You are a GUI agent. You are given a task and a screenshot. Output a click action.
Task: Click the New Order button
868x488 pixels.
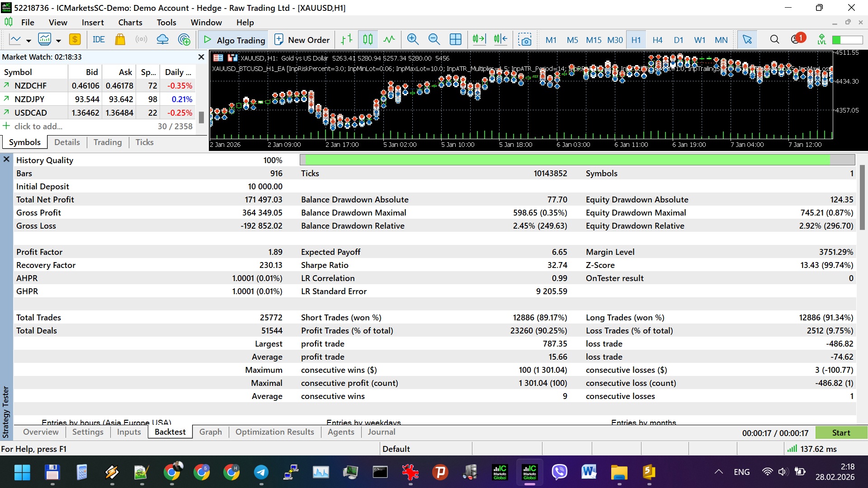302,40
